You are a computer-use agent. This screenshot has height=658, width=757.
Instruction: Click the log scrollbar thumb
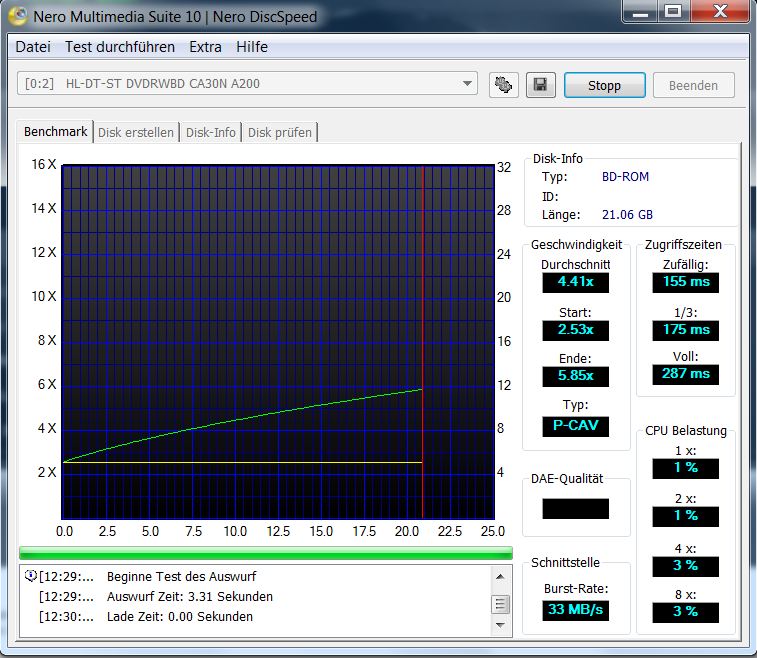[500, 604]
